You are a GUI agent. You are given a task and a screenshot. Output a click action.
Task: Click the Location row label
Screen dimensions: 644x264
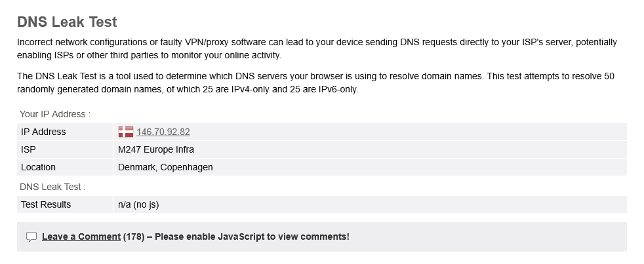click(x=38, y=167)
